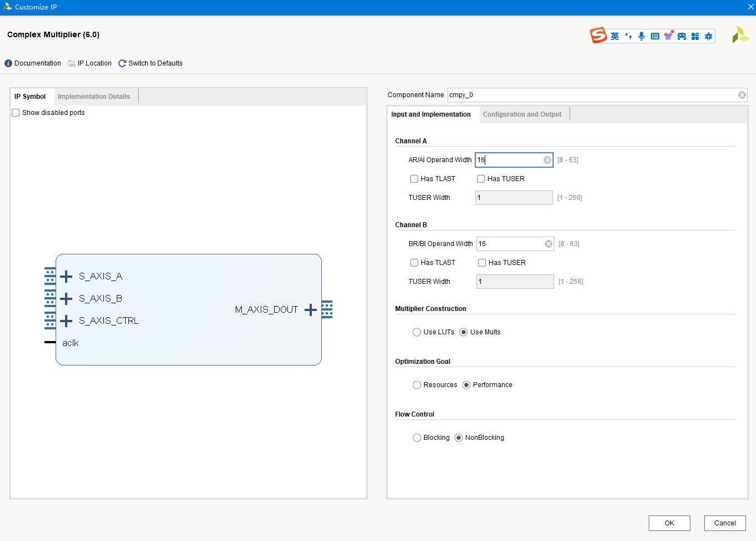This screenshot has width=756, height=541.
Task: Expand the S_AXIS_A port group
Action: pyautogui.click(x=66, y=277)
